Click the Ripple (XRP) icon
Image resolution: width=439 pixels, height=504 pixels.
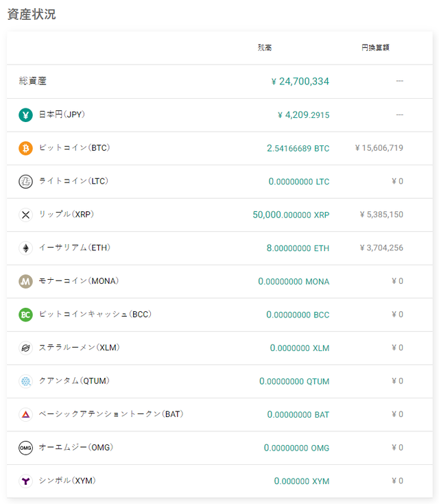[26, 215]
